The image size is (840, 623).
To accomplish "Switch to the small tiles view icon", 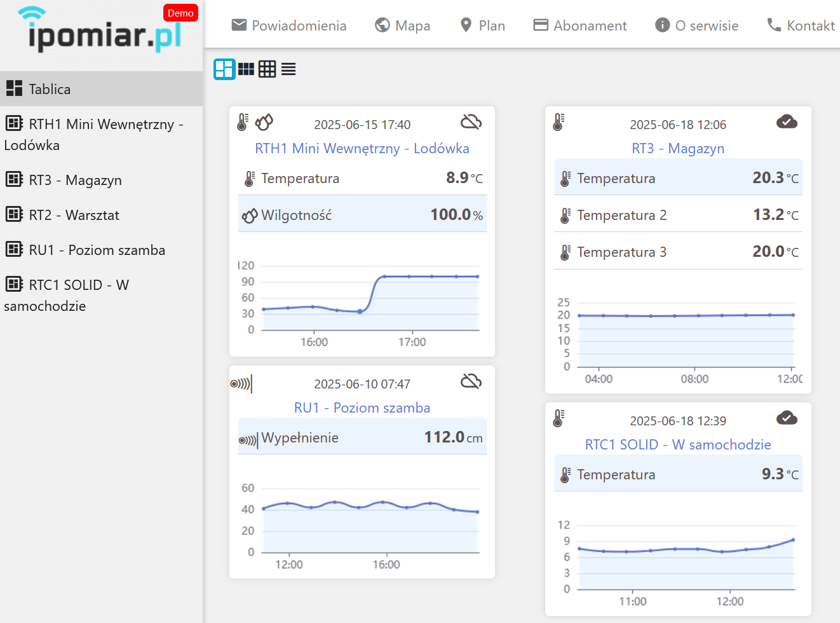I will point(246,69).
